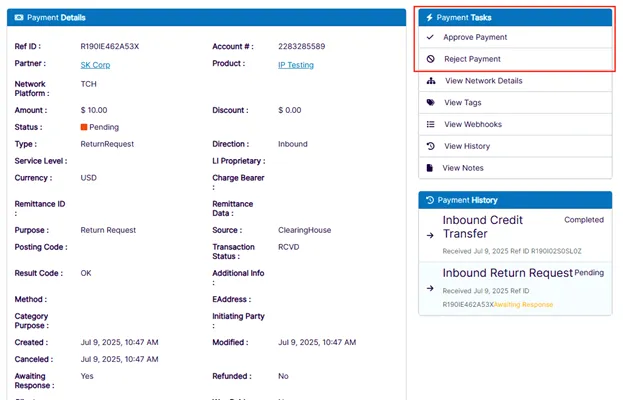The image size is (623, 400).
Task: Open the Inbound Return Request history entry
Action: pos(515,288)
